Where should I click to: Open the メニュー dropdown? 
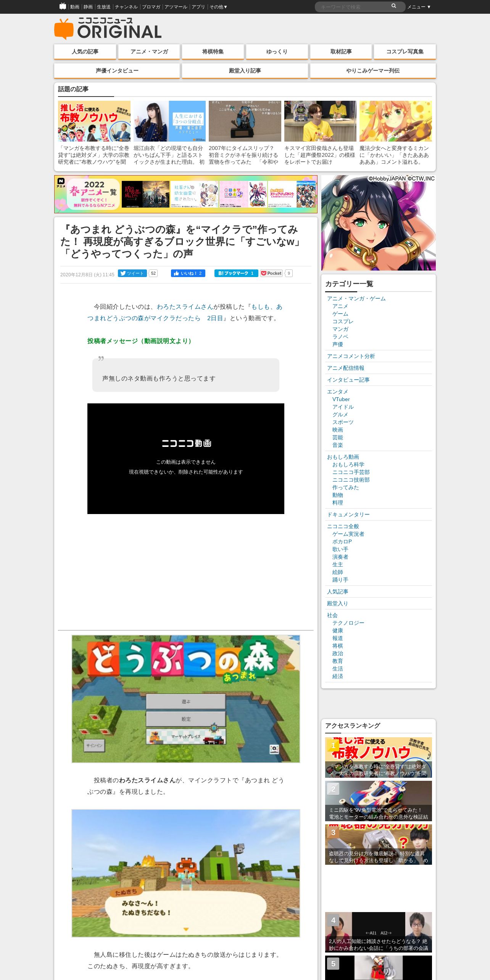[419, 7]
